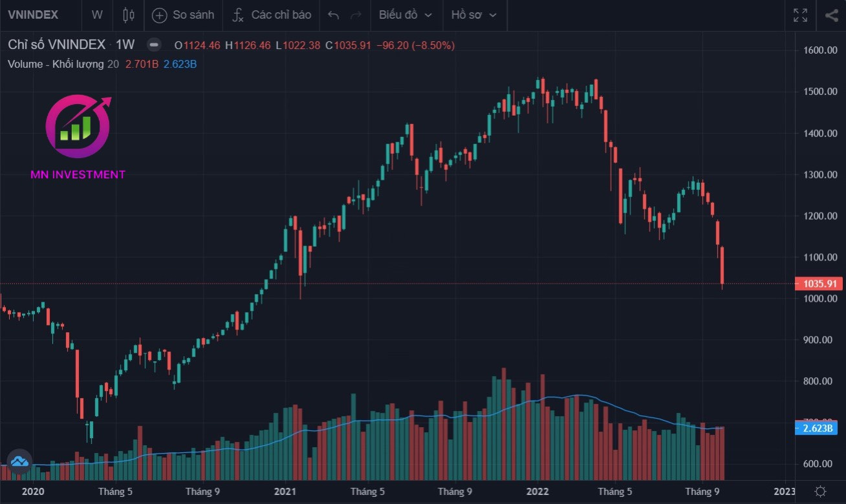Expand the Biểu đồ dropdown
This screenshot has width=846, height=504.
[406, 15]
